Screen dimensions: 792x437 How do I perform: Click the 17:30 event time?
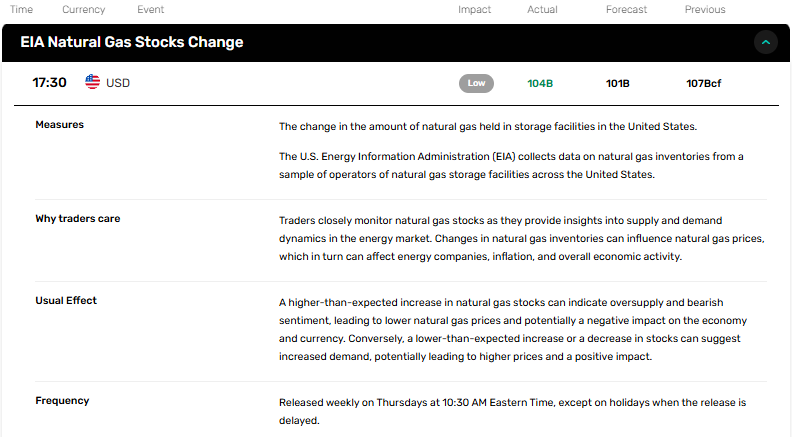[50, 82]
